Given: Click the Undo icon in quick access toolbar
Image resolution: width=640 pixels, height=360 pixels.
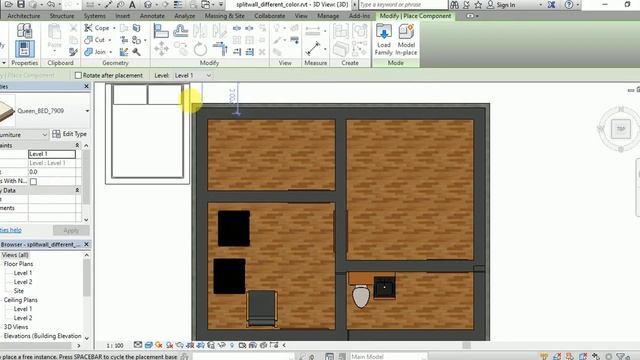Looking at the screenshot, I should pyautogui.click(x=51, y=4).
